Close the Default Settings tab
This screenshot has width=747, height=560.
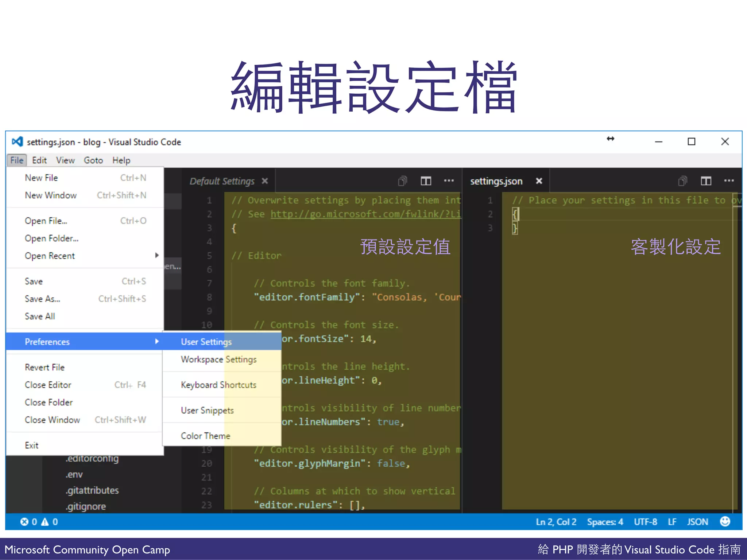pos(265,181)
